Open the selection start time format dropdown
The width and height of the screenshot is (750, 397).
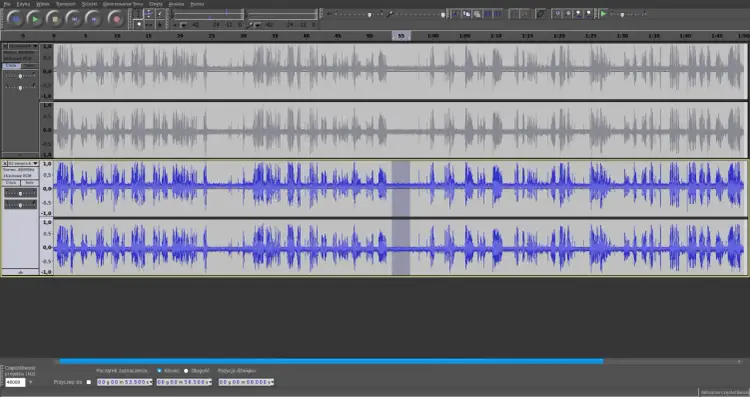pos(151,382)
